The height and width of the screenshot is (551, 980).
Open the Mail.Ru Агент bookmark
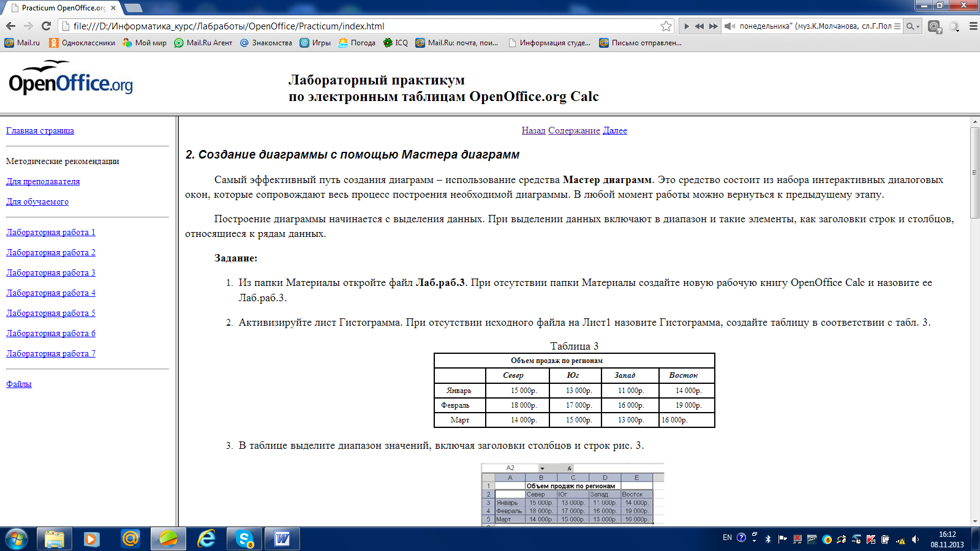203,43
